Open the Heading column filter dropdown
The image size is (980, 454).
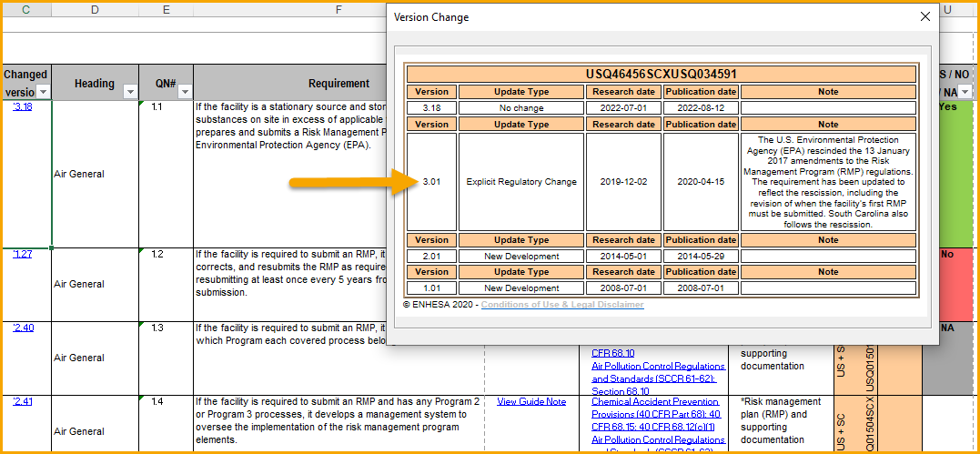[130, 93]
